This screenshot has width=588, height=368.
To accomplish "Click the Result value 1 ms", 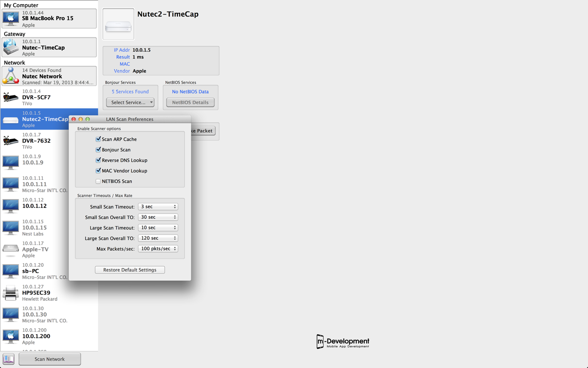I will coord(138,57).
